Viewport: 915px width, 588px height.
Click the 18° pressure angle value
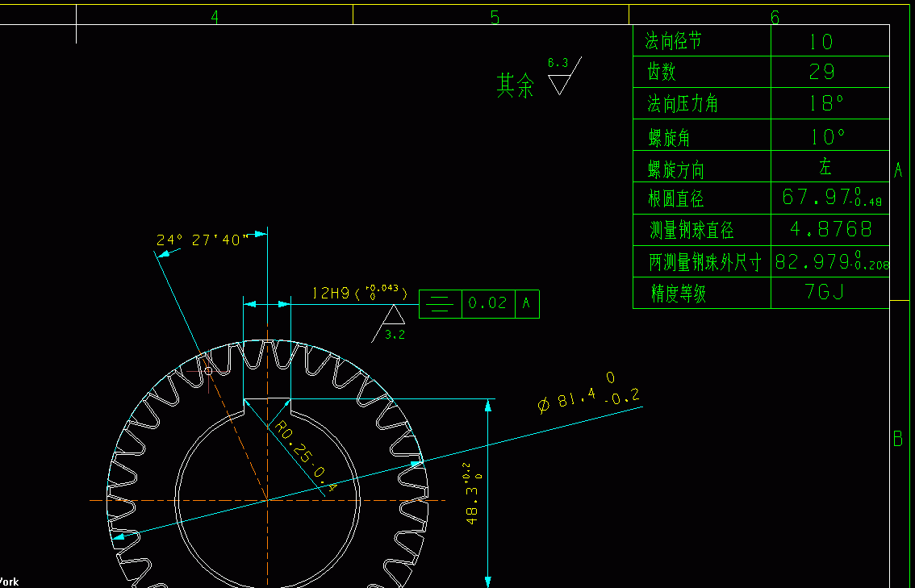pyautogui.click(x=826, y=103)
